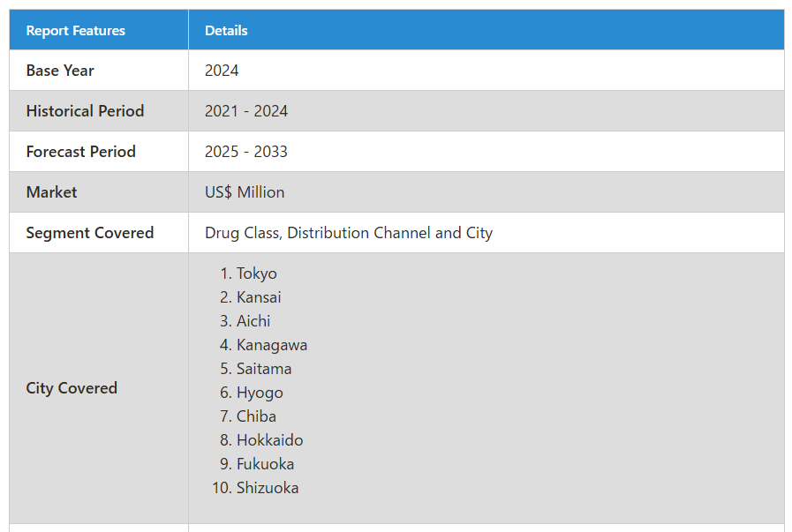This screenshot has height=532, width=792.
Task: Select the Base Year label
Action: (x=60, y=71)
